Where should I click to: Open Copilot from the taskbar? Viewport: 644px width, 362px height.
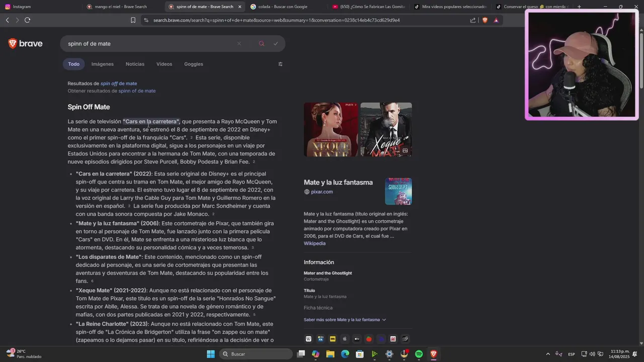click(x=315, y=354)
